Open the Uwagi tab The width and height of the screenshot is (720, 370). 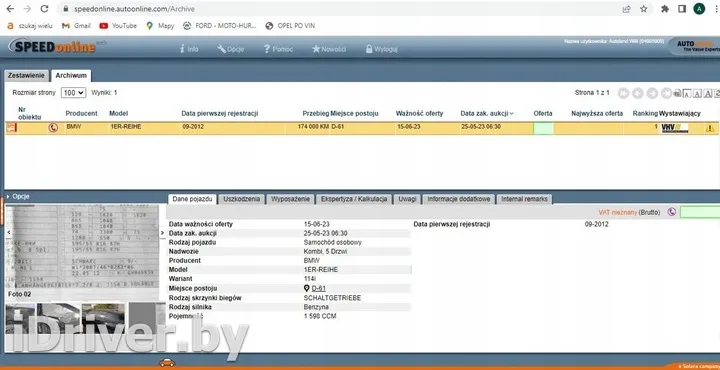point(407,199)
